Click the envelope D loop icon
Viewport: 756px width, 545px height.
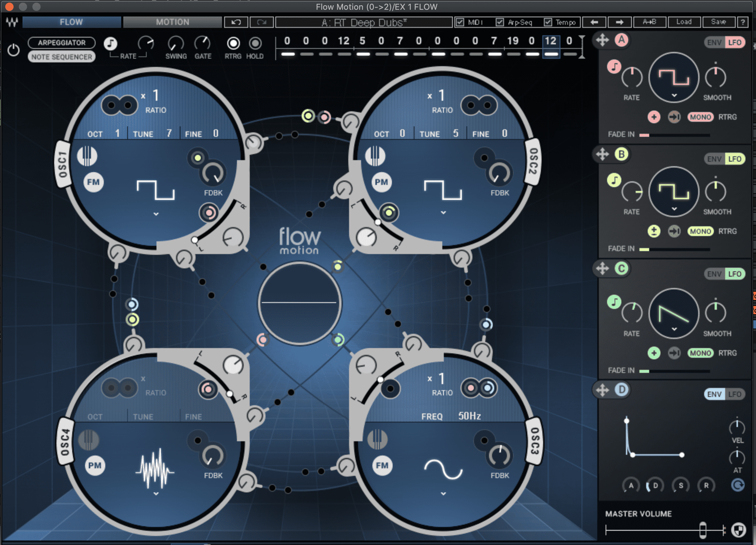(738, 485)
